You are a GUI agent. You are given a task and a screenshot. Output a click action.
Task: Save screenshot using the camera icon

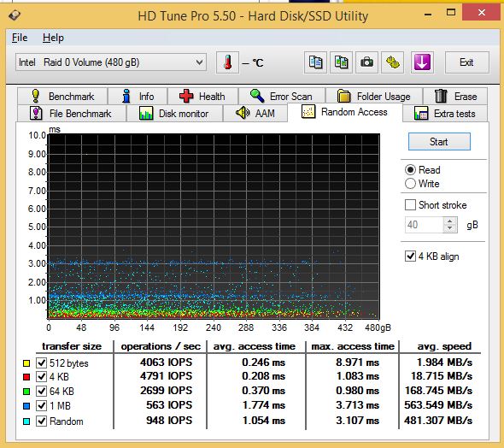pos(366,62)
